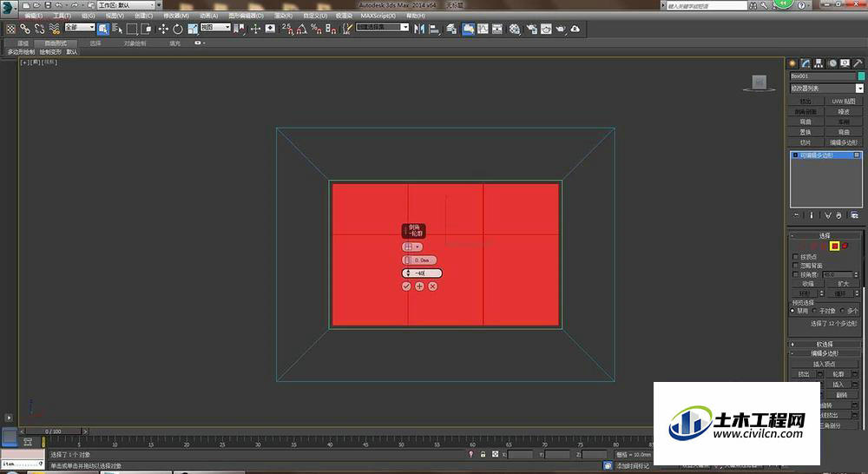Switch to the Utilities hammer panel tab
Image resolution: width=868 pixels, height=474 pixels.
tap(858, 63)
